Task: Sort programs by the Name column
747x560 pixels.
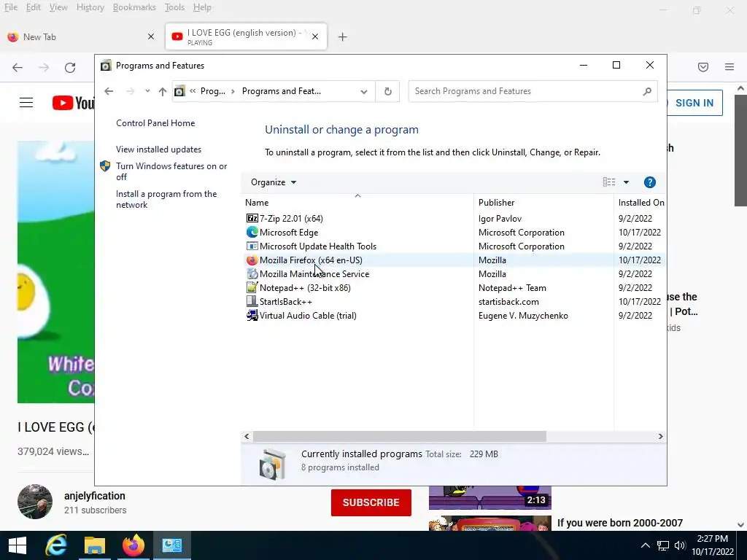Action: pyautogui.click(x=357, y=203)
